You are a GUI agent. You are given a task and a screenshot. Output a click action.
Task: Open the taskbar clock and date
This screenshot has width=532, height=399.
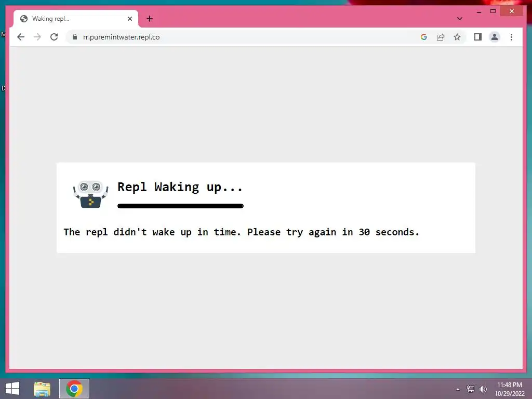[x=509, y=389]
